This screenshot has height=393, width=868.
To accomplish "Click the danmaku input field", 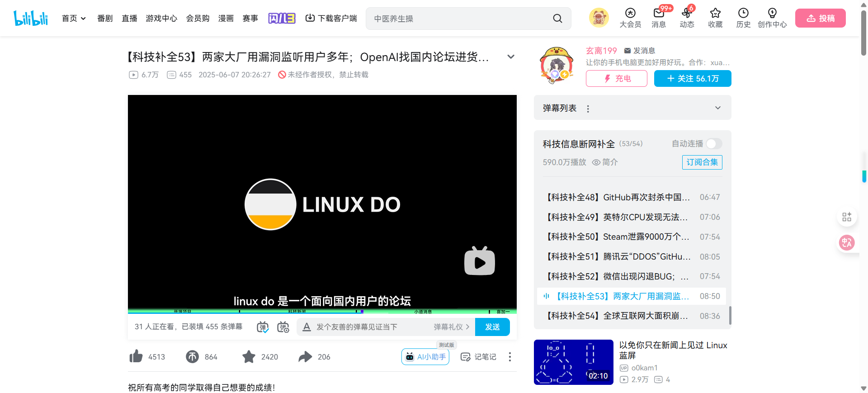I will point(371,327).
